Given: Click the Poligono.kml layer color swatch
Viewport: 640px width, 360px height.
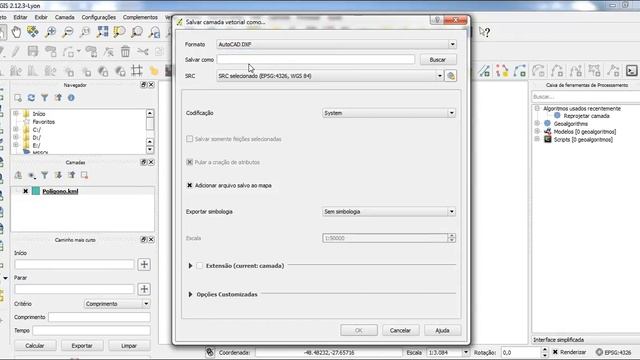Looking at the screenshot, I should (36, 191).
